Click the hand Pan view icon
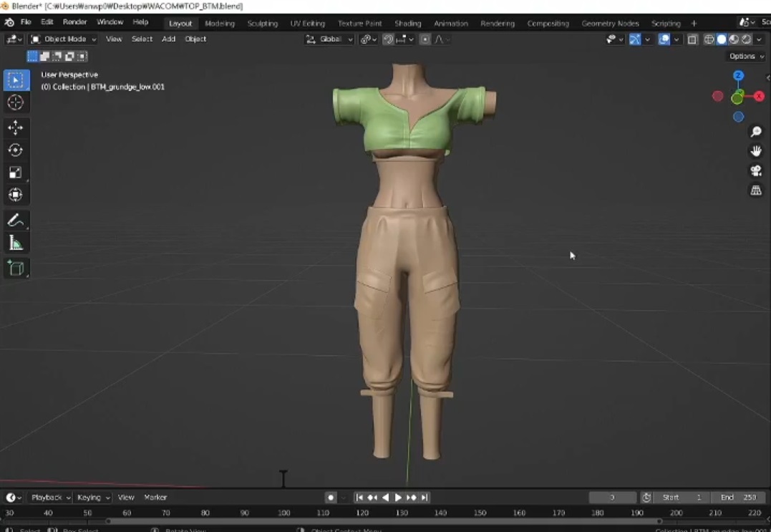Screen dimensions: 771x532 pyautogui.click(x=756, y=151)
